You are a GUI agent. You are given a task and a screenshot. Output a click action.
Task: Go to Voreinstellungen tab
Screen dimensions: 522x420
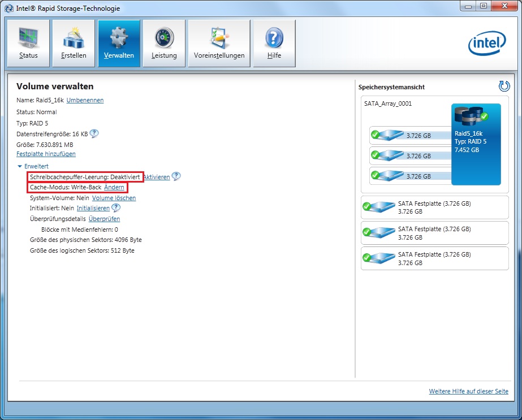(x=219, y=44)
